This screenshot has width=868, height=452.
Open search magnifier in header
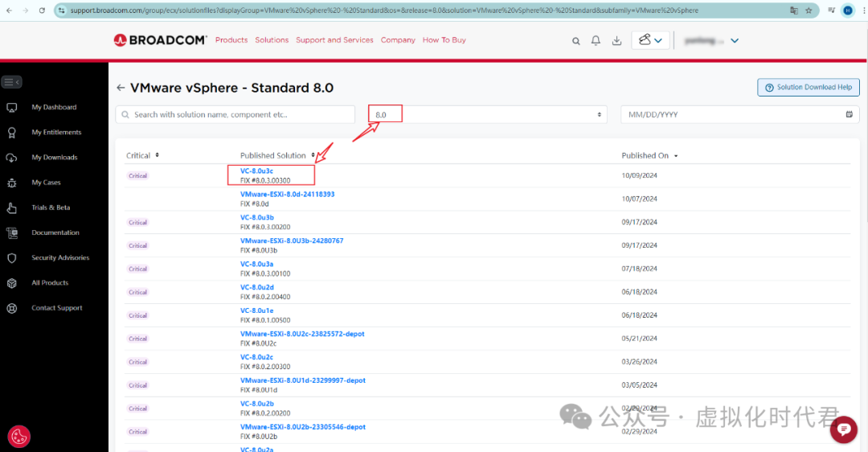pos(575,40)
